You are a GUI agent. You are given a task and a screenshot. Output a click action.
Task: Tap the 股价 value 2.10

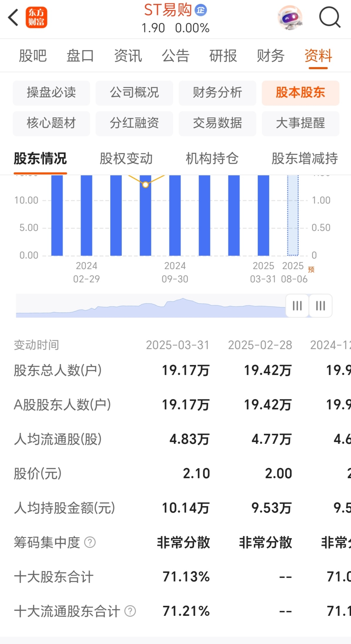click(x=197, y=473)
